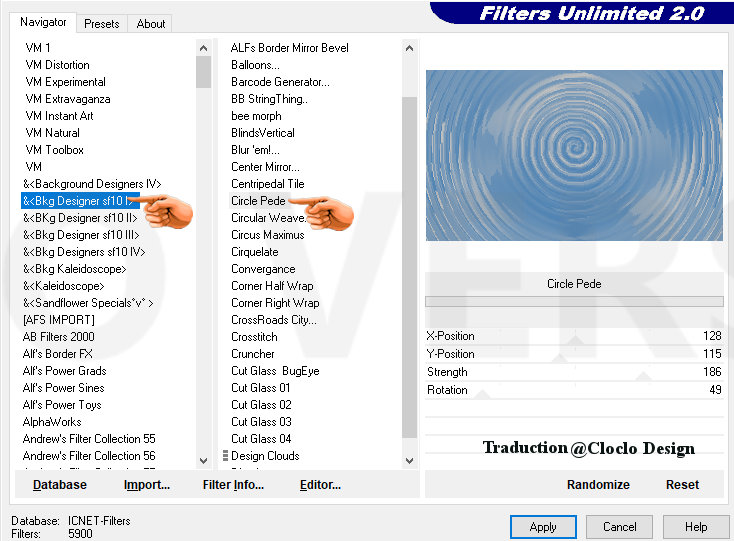Select [AFS IMPORT] category

coord(59,320)
